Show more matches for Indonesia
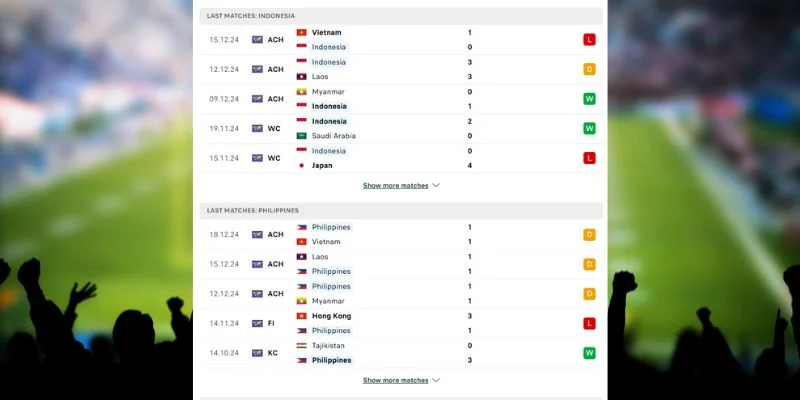 (395, 185)
